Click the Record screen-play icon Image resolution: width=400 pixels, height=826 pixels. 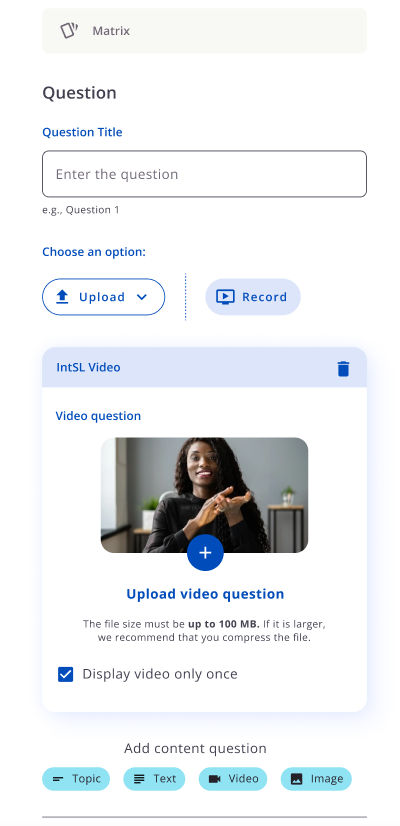pos(225,297)
